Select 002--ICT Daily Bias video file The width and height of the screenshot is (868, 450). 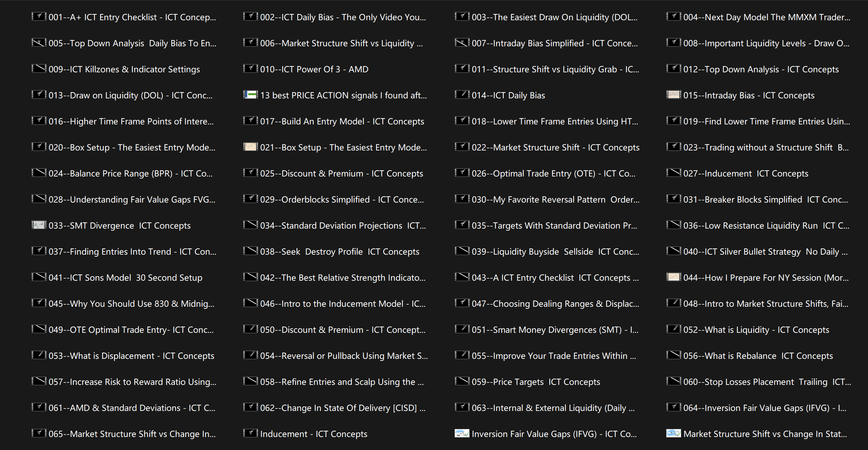[343, 17]
